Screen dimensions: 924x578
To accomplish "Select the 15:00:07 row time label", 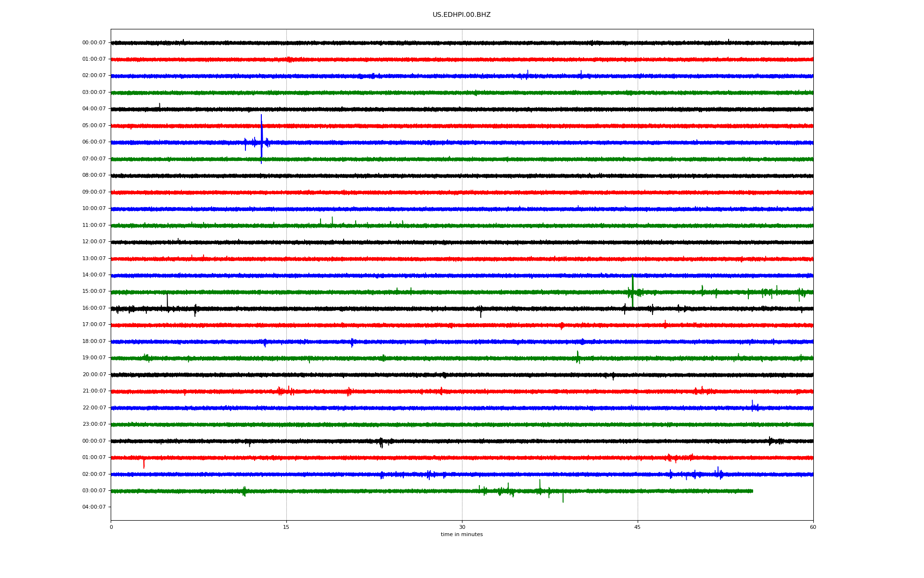I will click(94, 291).
